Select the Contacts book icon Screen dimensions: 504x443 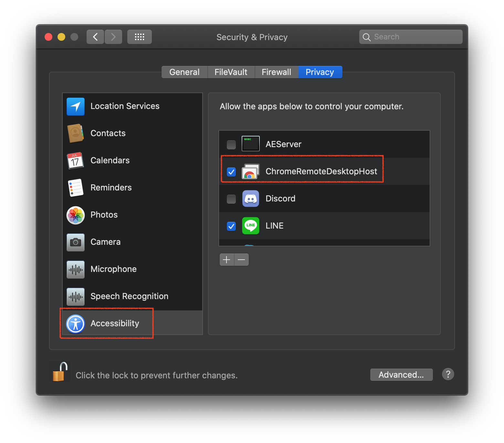point(75,133)
